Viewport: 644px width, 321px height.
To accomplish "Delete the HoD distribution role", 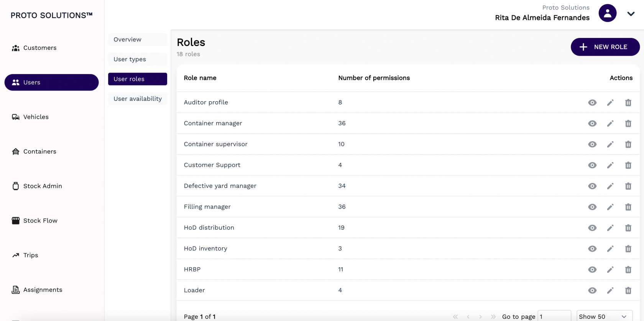I will point(628,228).
